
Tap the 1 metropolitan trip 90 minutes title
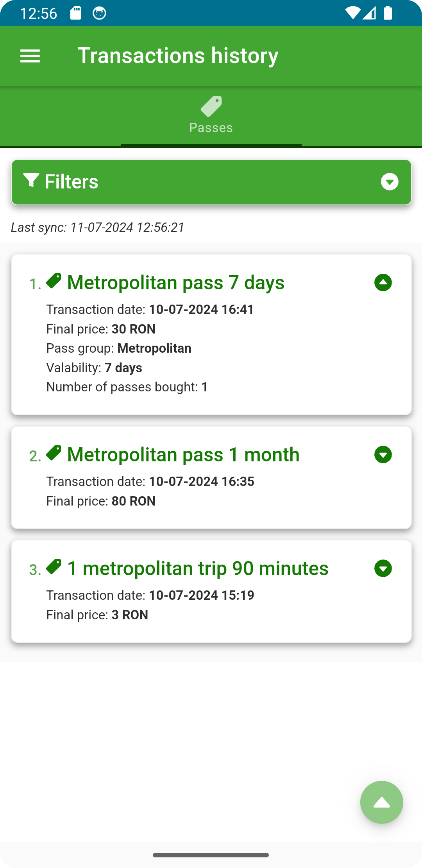click(x=198, y=568)
